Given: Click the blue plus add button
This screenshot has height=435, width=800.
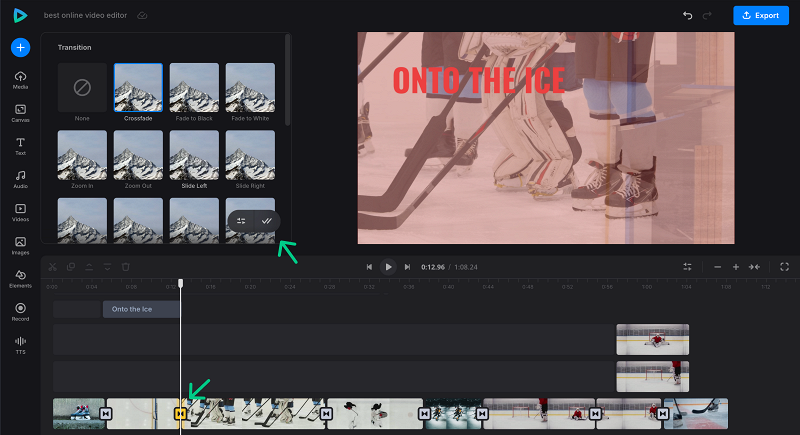Looking at the screenshot, I should [20, 47].
